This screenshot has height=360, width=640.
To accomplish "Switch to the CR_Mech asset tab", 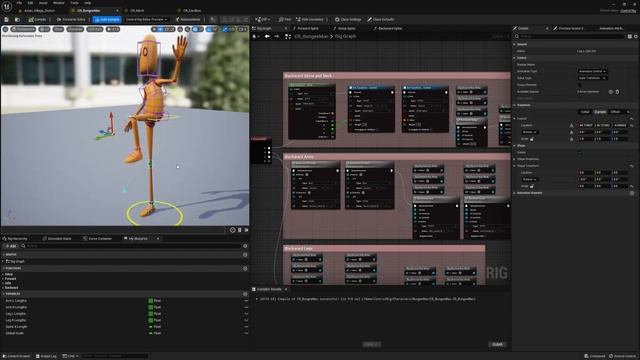I will pyautogui.click(x=137, y=11).
